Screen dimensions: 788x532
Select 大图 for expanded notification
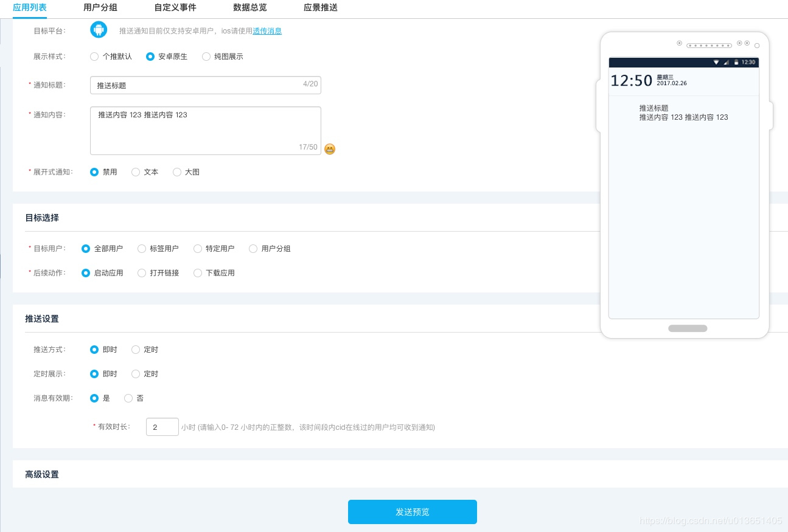[x=177, y=172]
